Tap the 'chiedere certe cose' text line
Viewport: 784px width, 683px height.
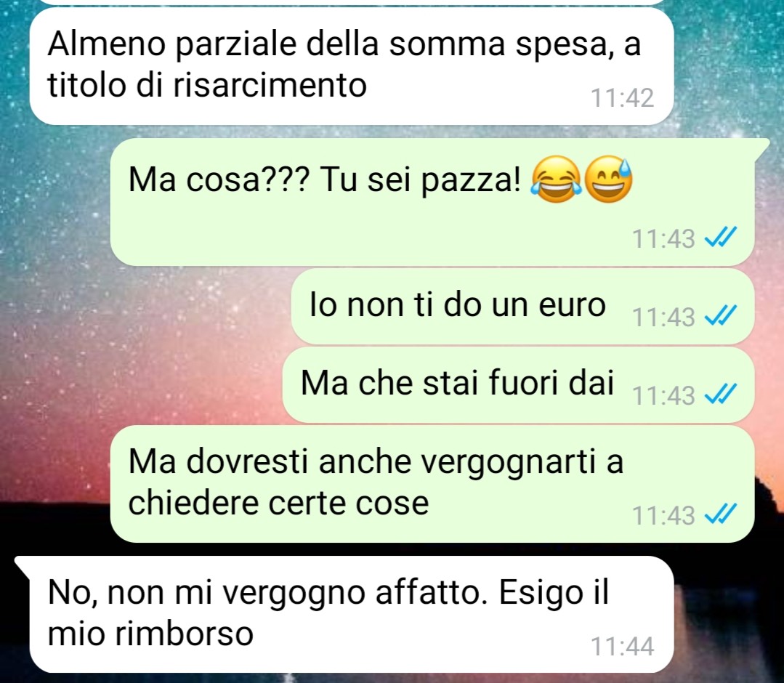[x=278, y=503]
